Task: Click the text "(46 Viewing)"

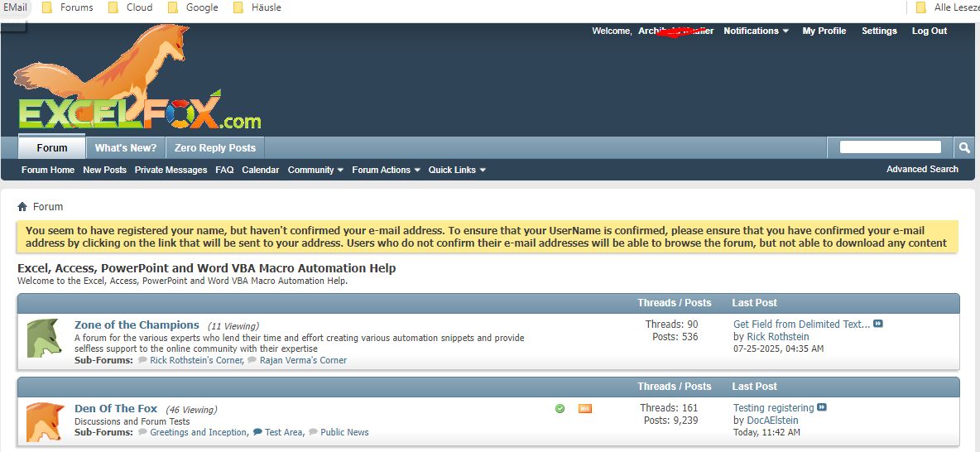Action: [191, 410]
